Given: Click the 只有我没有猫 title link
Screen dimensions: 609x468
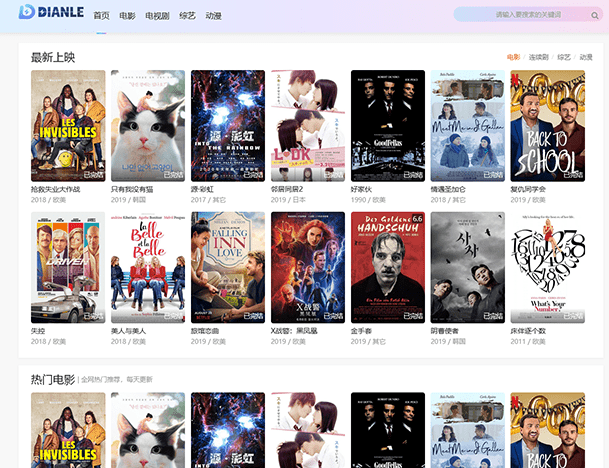Looking at the screenshot, I should (x=132, y=189).
